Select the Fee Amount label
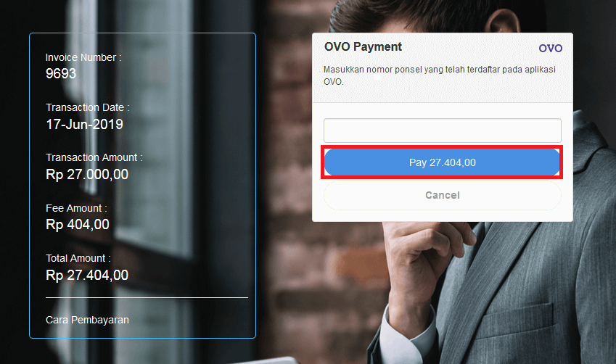 (76, 208)
